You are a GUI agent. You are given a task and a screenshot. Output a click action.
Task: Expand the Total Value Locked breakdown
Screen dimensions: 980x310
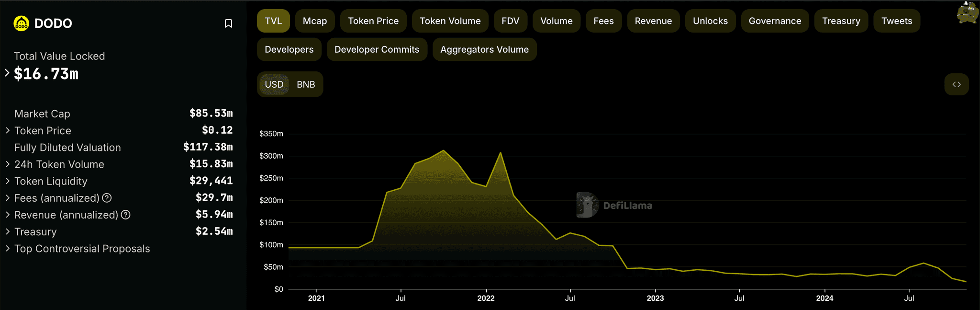tap(7, 73)
